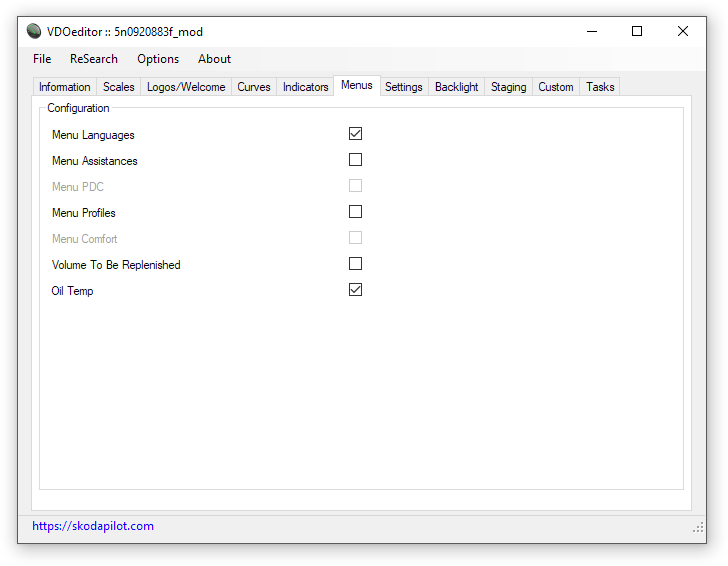Open the Settings tab
Viewport: 728px width, 566px height.
(404, 87)
